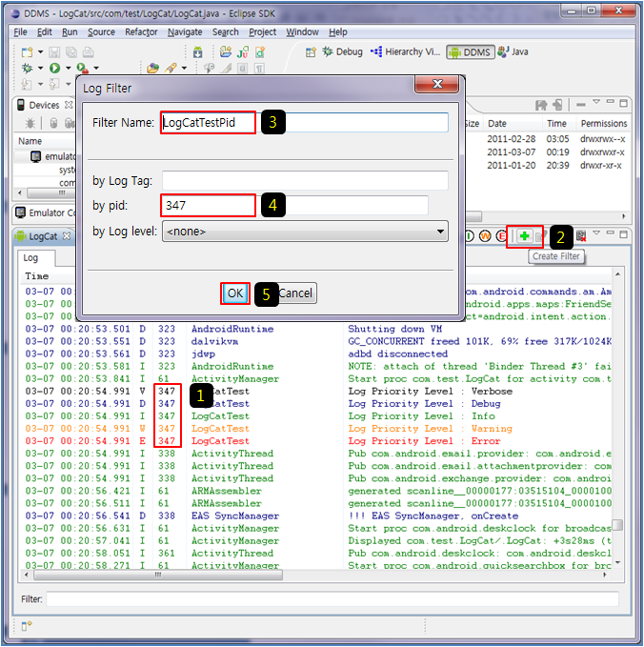This screenshot has height=647, width=644.
Task: Open the Refactor menu
Action: 141,31
